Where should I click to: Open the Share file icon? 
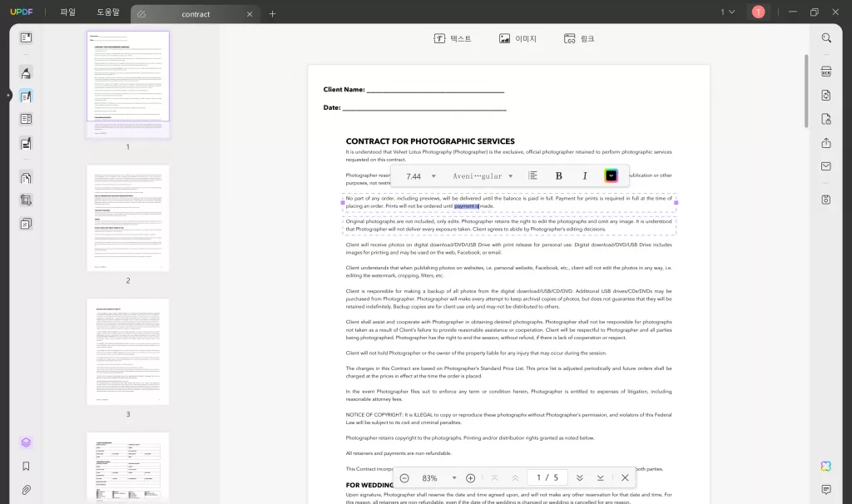pos(826,143)
